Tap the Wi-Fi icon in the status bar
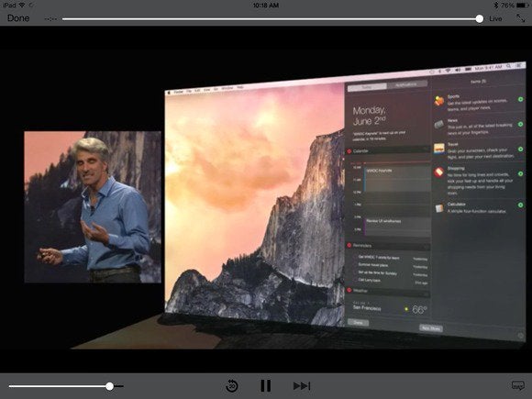Screen dimensions: 532x399 [22, 6]
